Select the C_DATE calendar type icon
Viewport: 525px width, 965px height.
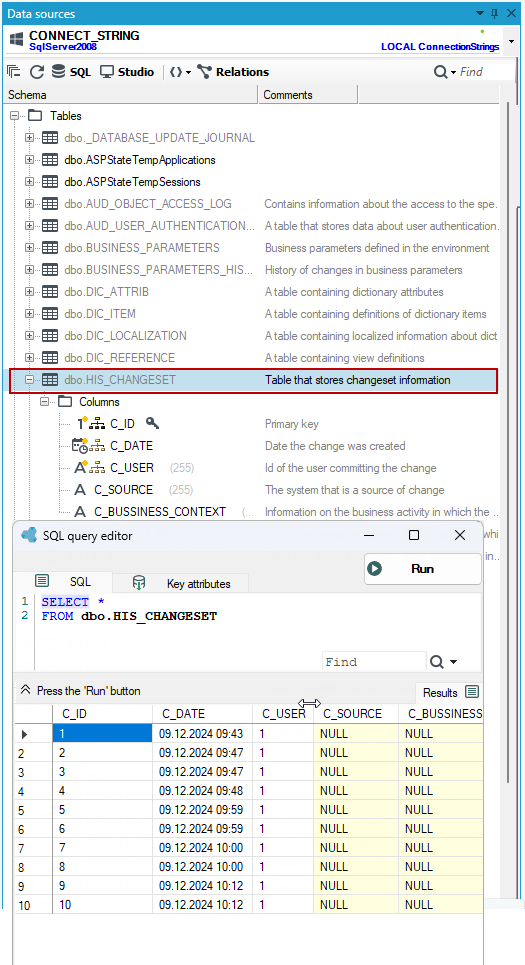(80, 446)
